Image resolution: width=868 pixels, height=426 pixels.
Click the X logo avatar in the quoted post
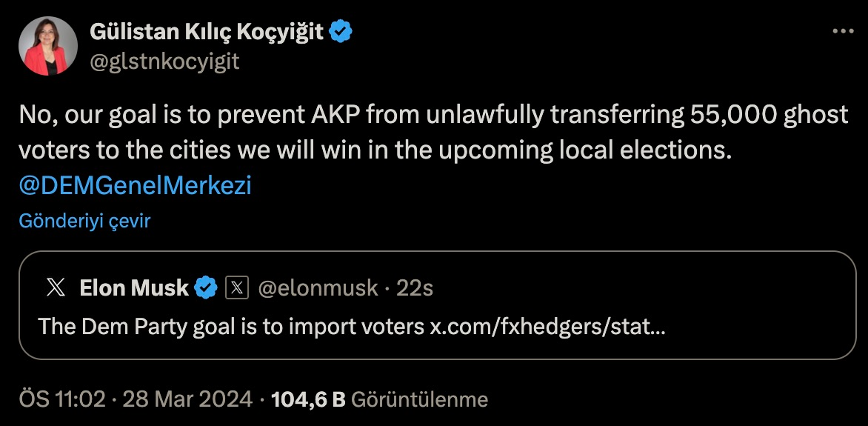pyautogui.click(x=56, y=288)
